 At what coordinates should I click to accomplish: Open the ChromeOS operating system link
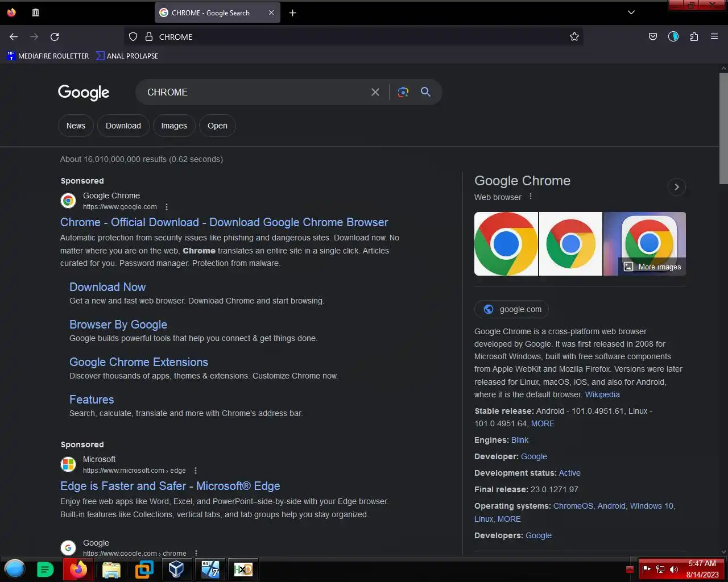coord(573,506)
